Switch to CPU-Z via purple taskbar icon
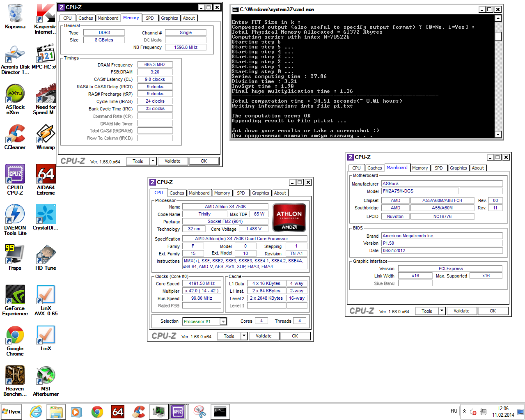This screenshot has width=525, height=420. tap(178, 412)
